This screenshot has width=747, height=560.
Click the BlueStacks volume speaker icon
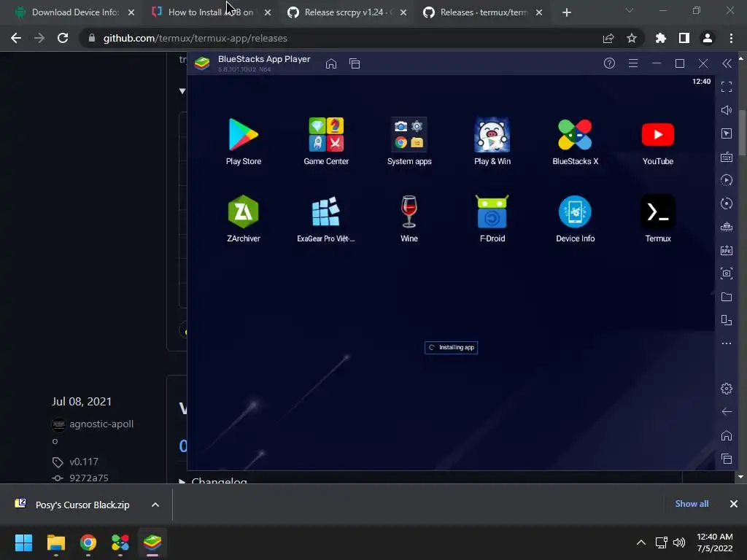click(727, 110)
